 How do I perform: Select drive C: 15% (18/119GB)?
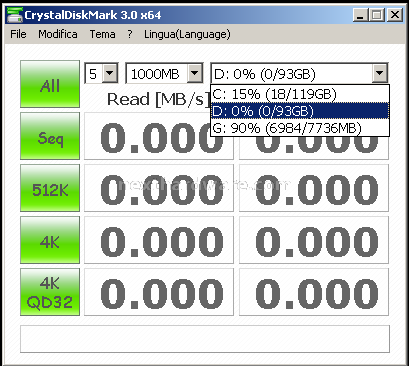300,94
